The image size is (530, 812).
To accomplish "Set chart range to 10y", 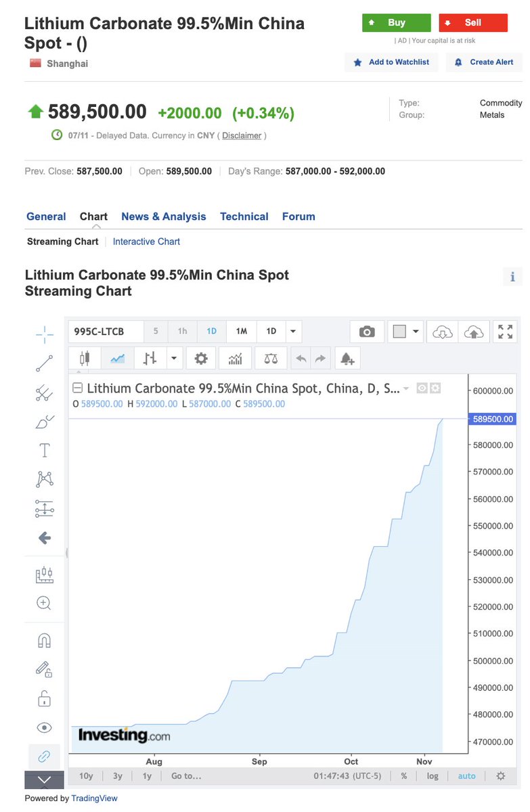I will pyautogui.click(x=87, y=776).
